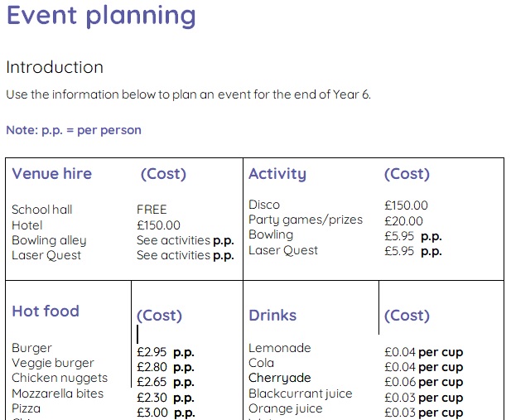Click the School hall entry

(x=42, y=210)
